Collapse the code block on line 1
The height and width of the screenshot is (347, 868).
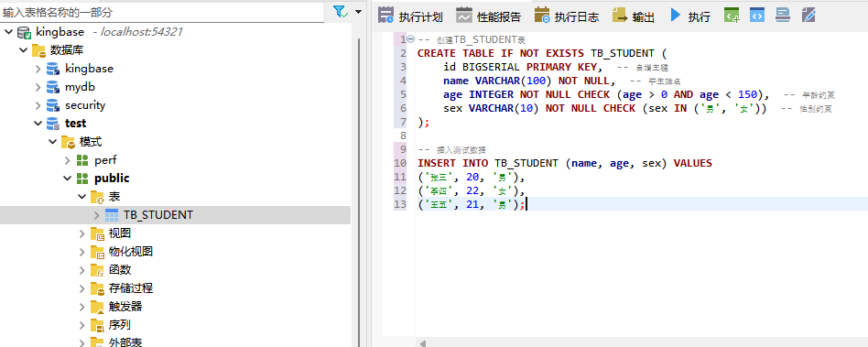point(411,39)
